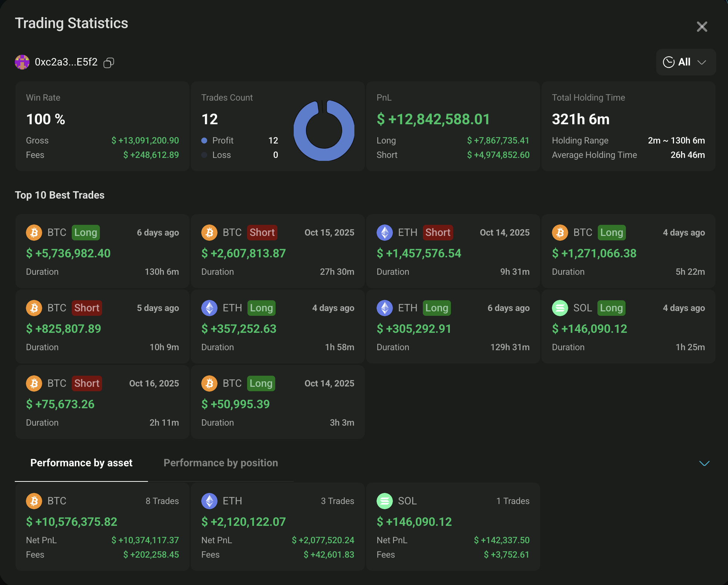Switch to Performance by position tab
728x585 pixels.
[x=220, y=463]
